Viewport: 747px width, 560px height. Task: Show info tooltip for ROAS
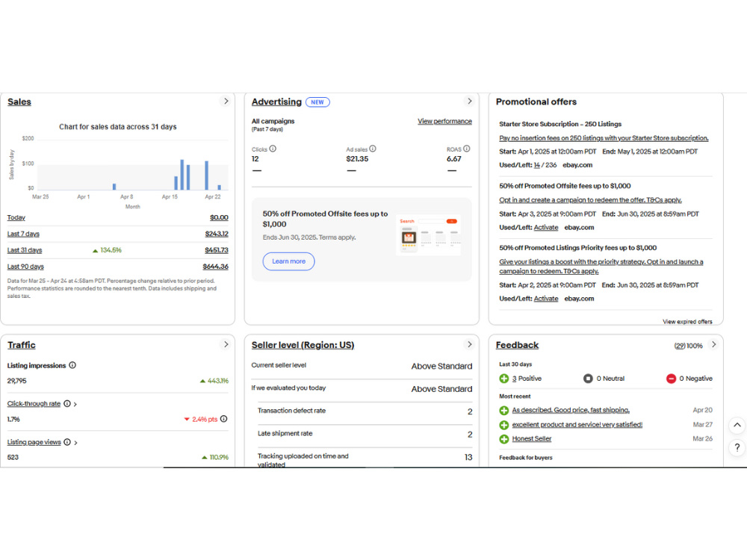tap(466, 149)
